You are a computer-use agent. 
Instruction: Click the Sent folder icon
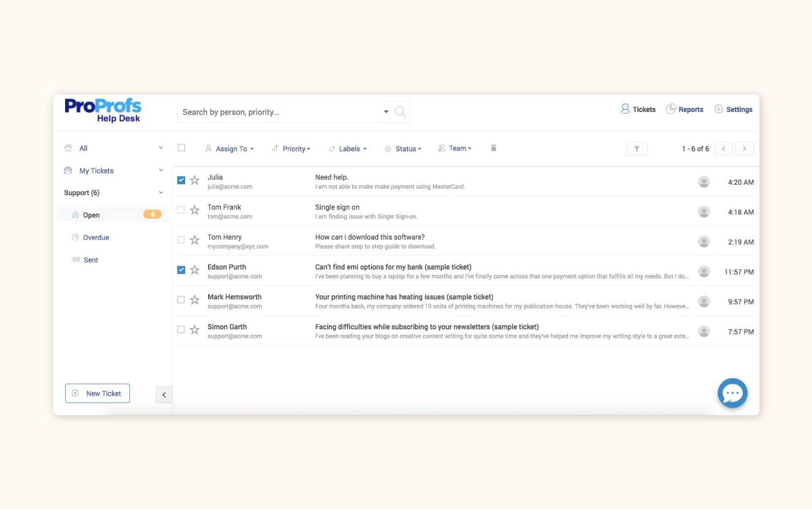[75, 260]
